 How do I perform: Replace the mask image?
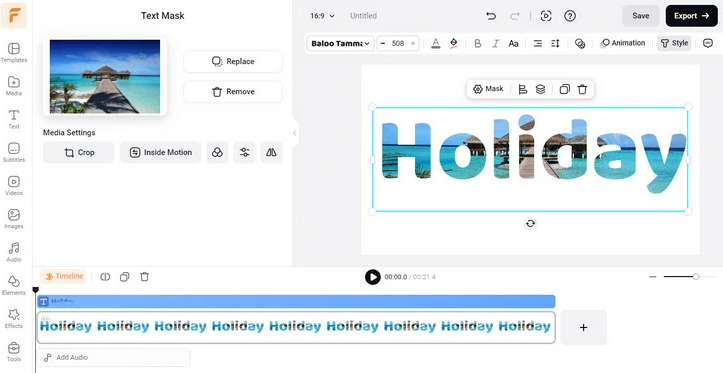click(x=233, y=61)
